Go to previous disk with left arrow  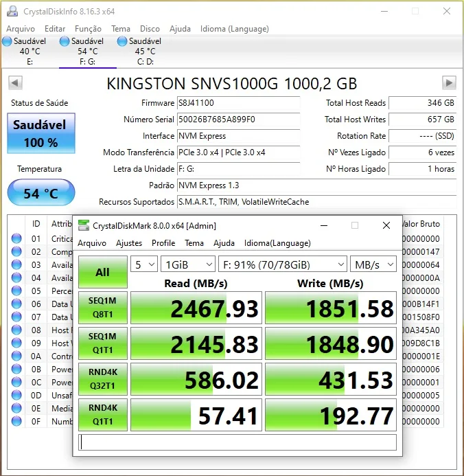(x=15, y=83)
